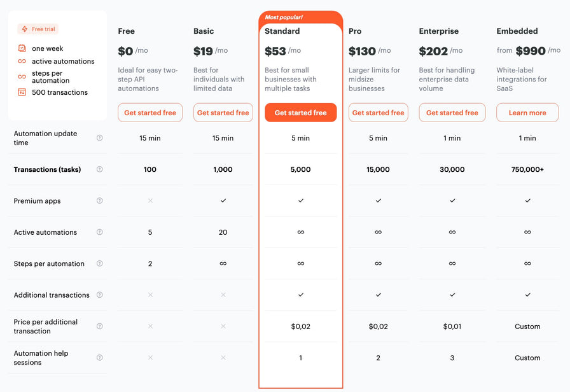
Task: Click infinity icon beside active automations in trial card
Action: pos(22,61)
